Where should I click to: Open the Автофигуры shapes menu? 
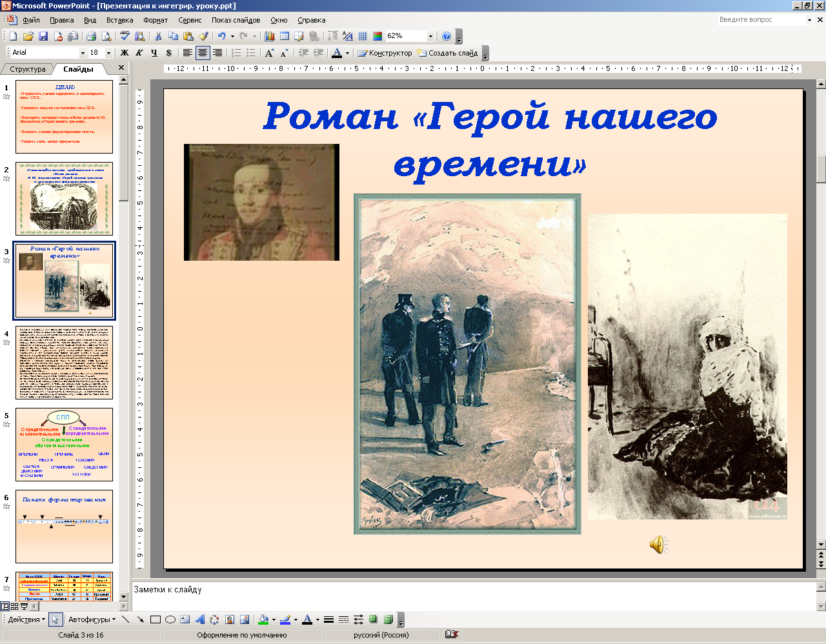click(x=92, y=619)
